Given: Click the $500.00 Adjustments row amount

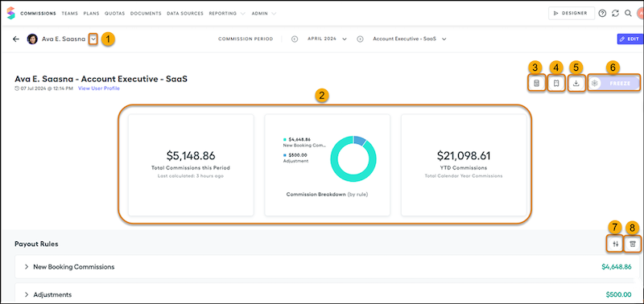Looking at the screenshot, I should coord(618,294).
